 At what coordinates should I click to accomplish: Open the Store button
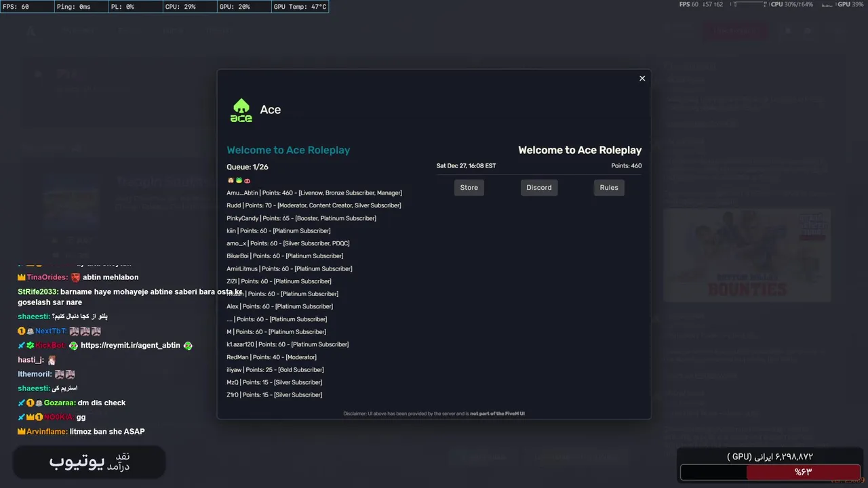[x=469, y=188]
